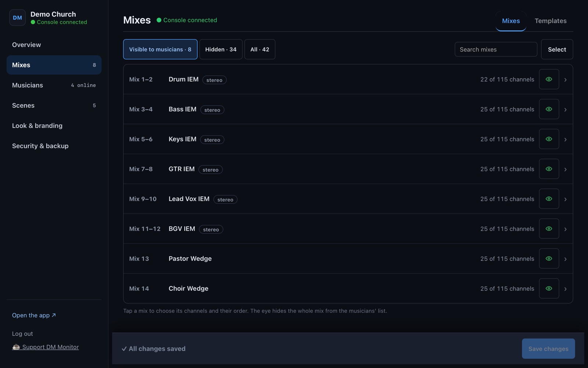Switch to the Templates tab
588x368 pixels.
(x=550, y=21)
